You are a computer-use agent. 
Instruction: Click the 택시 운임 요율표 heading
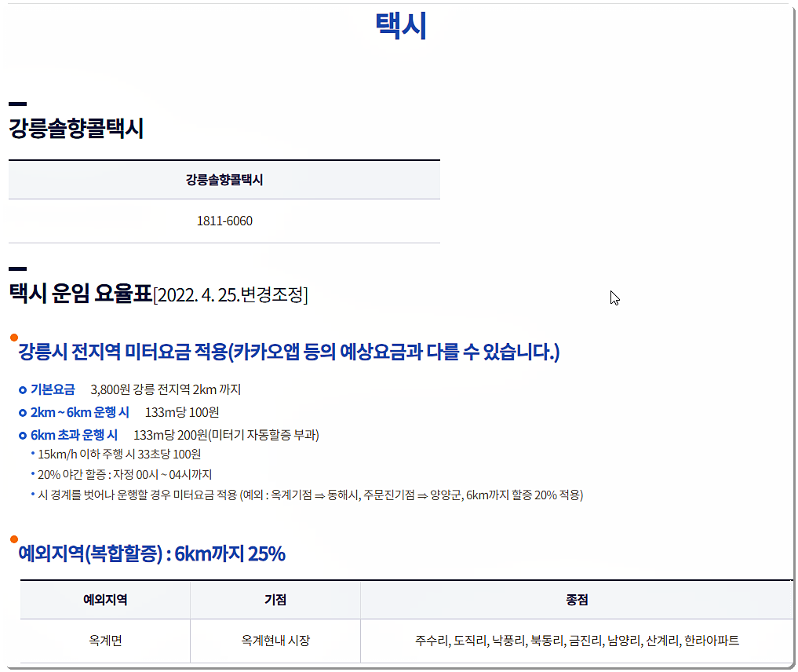click(81, 294)
